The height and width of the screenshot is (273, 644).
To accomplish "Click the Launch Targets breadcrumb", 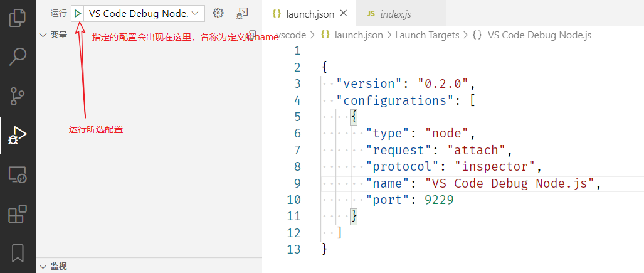I will [x=427, y=35].
